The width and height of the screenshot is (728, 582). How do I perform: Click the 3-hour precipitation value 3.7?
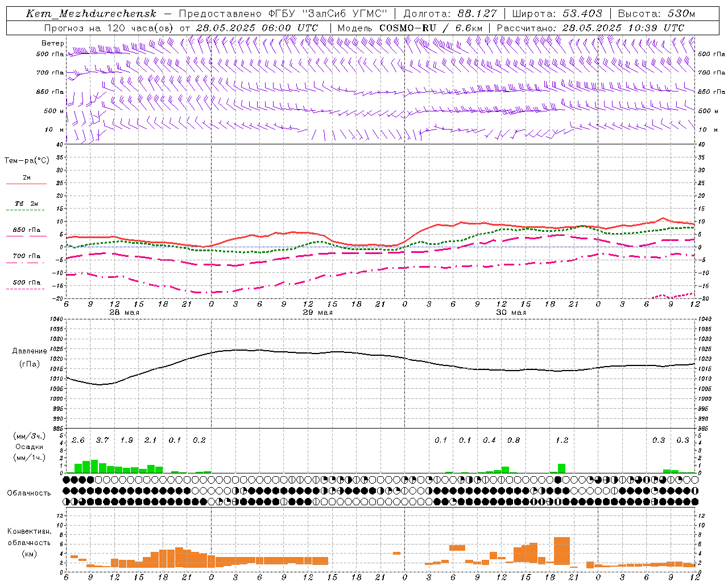pyautogui.click(x=102, y=440)
